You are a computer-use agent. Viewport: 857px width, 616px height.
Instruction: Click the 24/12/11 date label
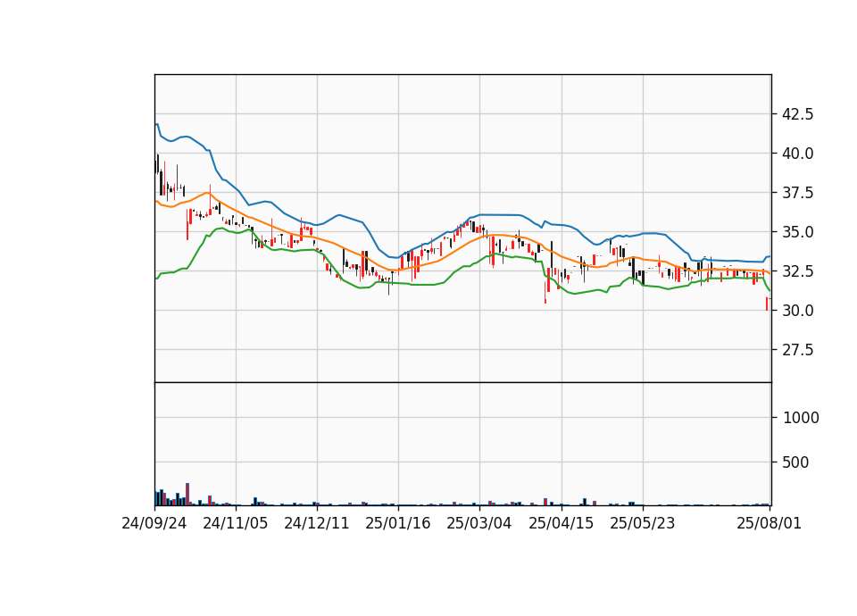point(316,523)
